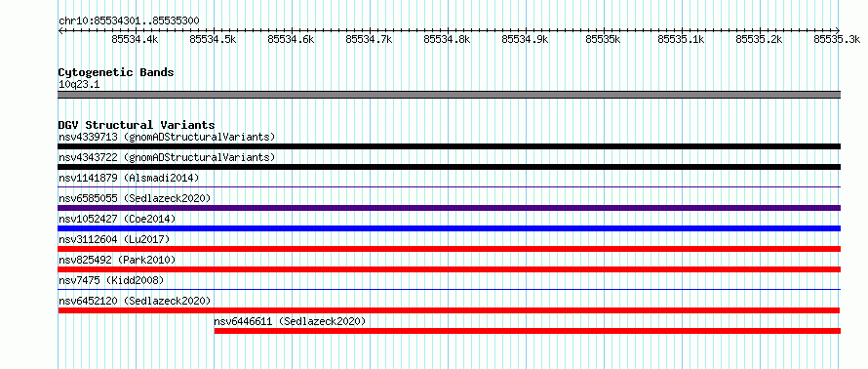868x369 pixels.
Task: Open nsv6585055 (Sedlazeck2020) variant label
Action: coord(135,198)
